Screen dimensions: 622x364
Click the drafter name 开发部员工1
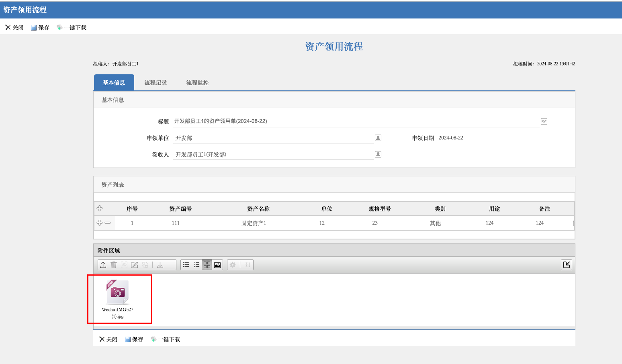coord(125,64)
